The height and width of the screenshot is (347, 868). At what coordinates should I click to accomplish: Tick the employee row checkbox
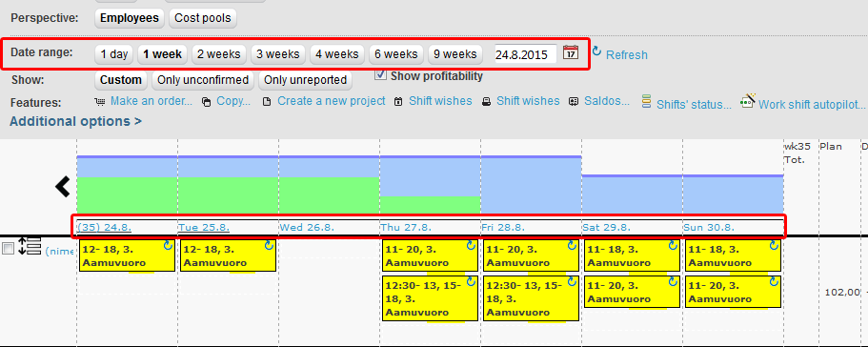click(x=9, y=249)
